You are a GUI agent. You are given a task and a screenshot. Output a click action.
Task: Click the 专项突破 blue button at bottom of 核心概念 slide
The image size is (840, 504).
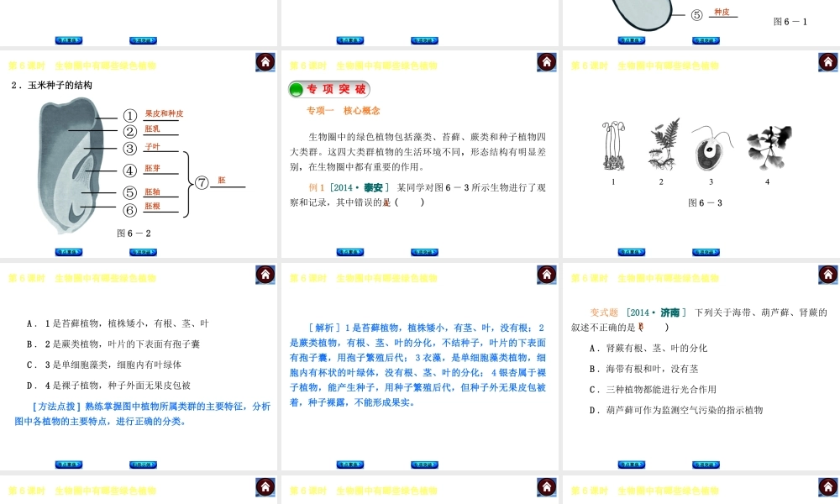(424, 252)
